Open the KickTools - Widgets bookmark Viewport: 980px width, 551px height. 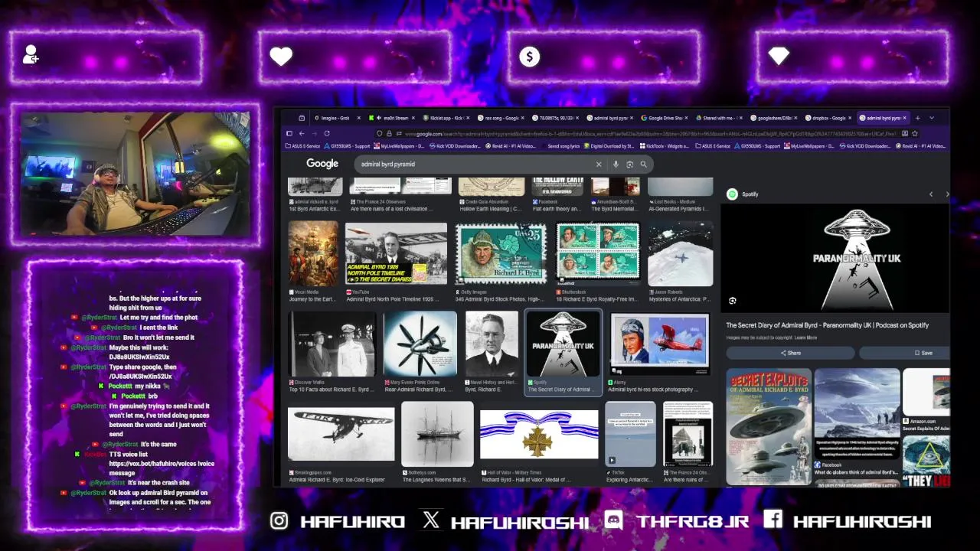(x=664, y=146)
